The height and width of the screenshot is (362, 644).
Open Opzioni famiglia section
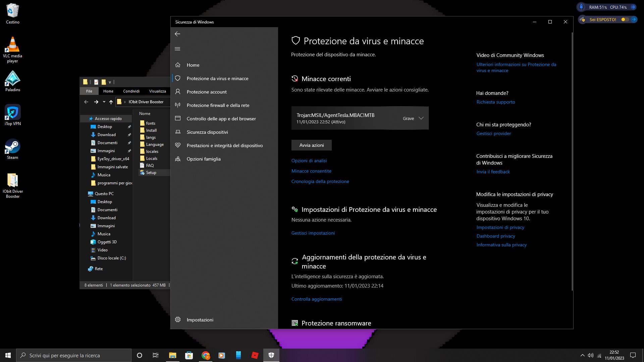[203, 159]
